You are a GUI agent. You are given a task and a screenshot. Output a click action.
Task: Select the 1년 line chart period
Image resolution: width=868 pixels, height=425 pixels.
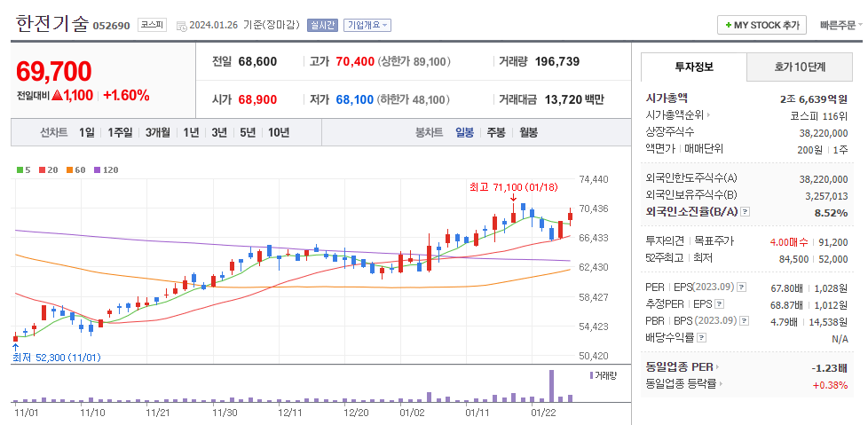(191, 132)
